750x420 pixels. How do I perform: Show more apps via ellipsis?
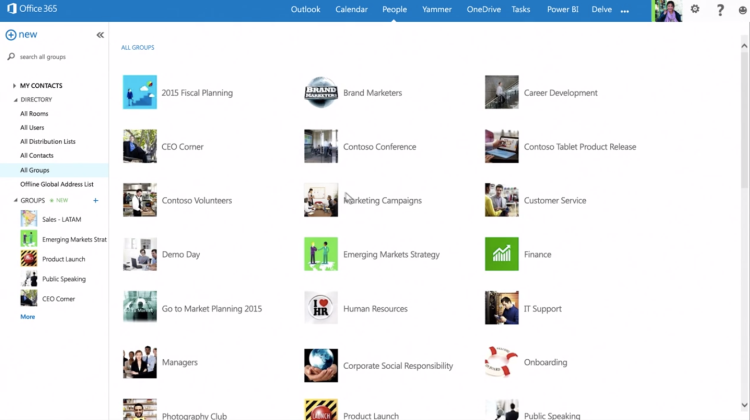[x=625, y=11]
